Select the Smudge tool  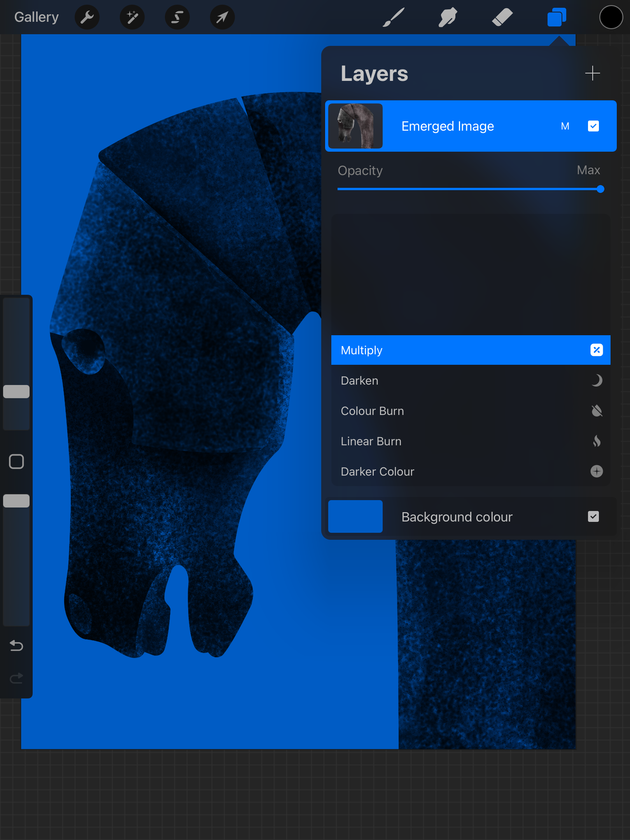pyautogui.click(x=448, y=17)
